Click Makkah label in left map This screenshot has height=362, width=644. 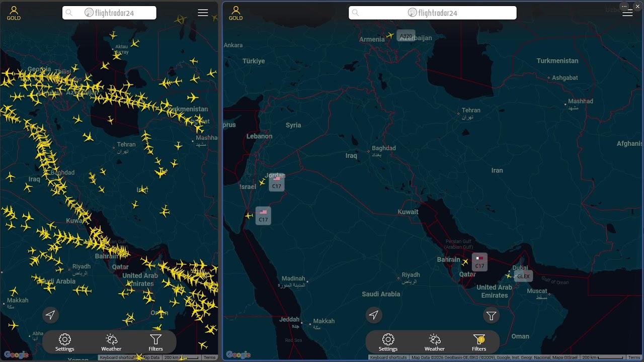[18, 300]
